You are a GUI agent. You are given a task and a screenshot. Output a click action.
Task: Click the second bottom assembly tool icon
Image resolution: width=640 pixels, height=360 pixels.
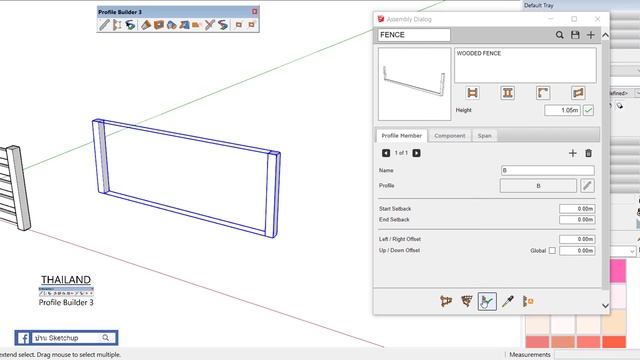[x=467, y=302]
